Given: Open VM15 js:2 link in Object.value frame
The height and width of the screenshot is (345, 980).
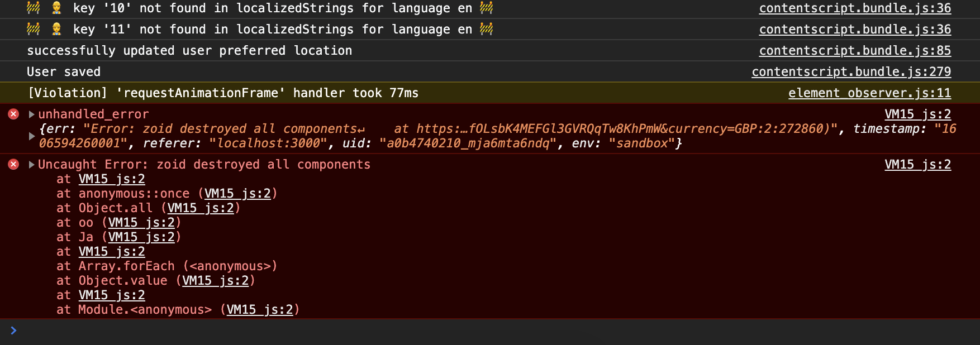Looking at the screenshot, I should 216,281.
